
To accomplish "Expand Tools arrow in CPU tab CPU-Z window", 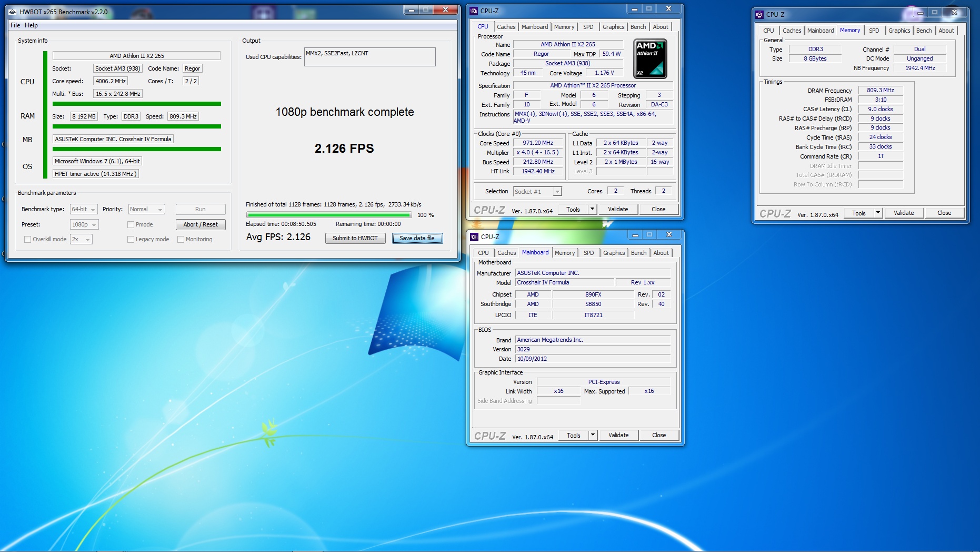I will tap(592, 209).
